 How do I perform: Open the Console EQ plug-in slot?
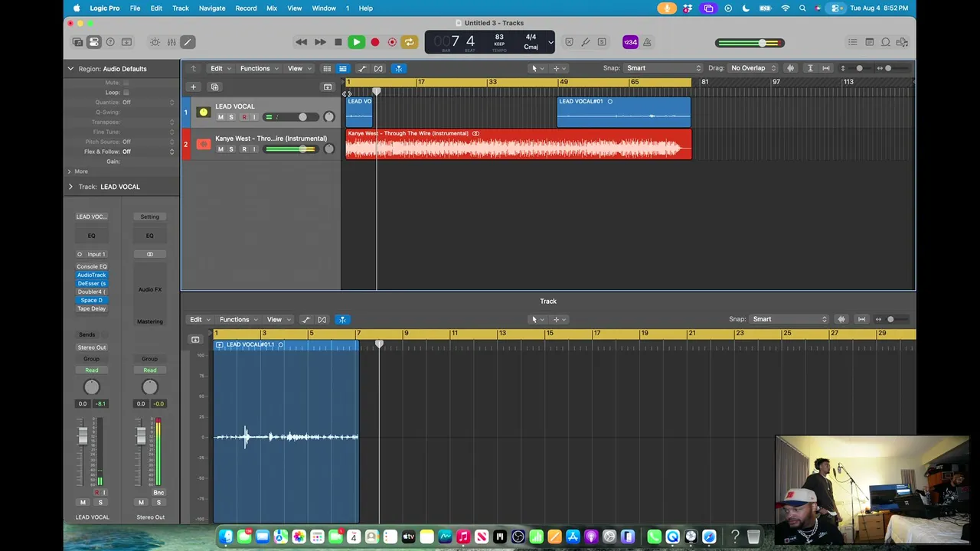coord(92,266)
